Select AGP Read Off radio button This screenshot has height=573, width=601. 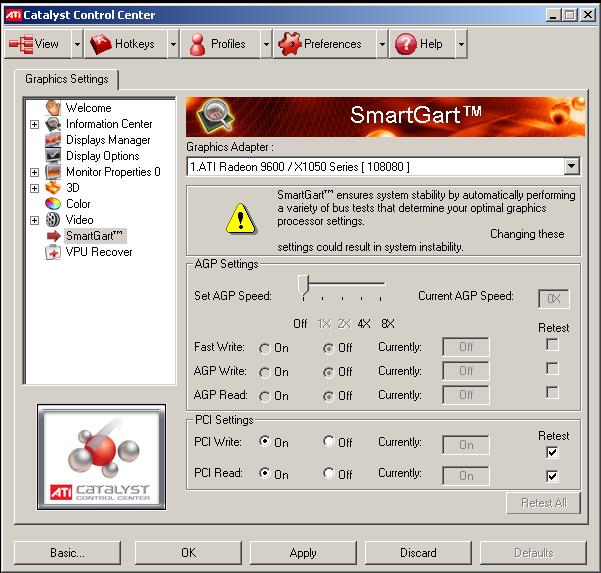[x=328, y=396]
